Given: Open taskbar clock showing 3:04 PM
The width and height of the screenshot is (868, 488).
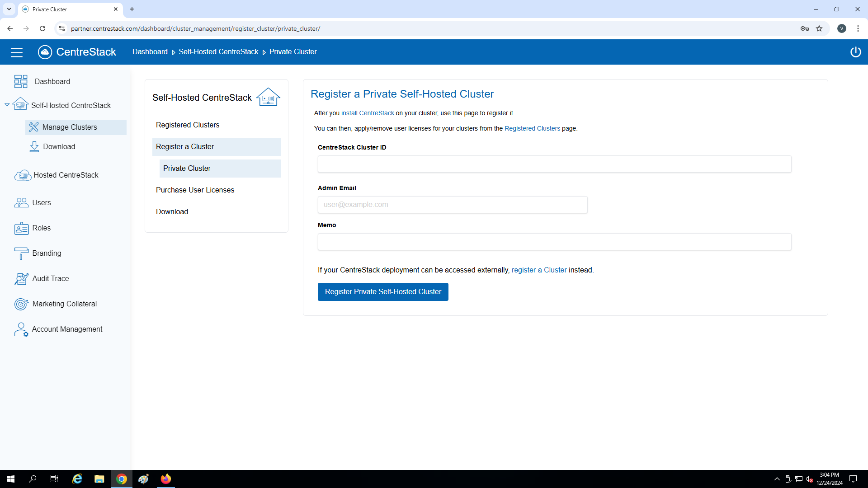Looking at the screenshot, I should tap(829, 479).
